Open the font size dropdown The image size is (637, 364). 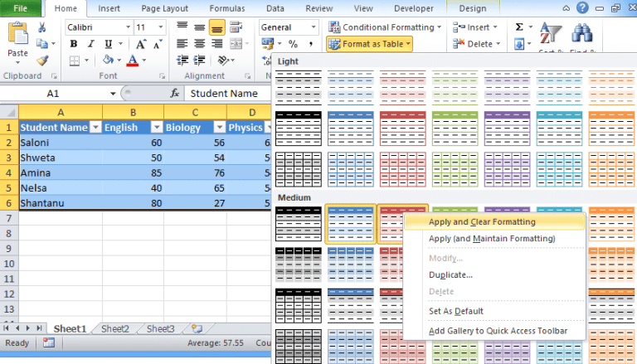[x=160, y=27]
